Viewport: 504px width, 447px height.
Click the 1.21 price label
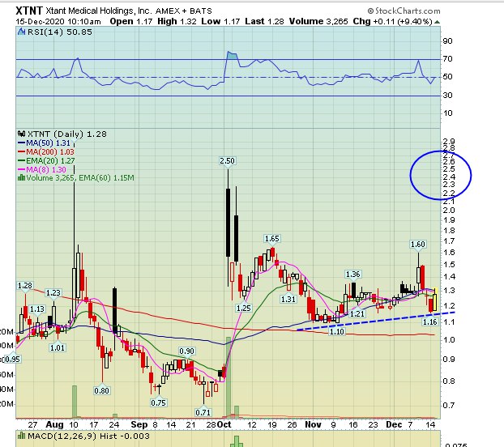[357, 313]
